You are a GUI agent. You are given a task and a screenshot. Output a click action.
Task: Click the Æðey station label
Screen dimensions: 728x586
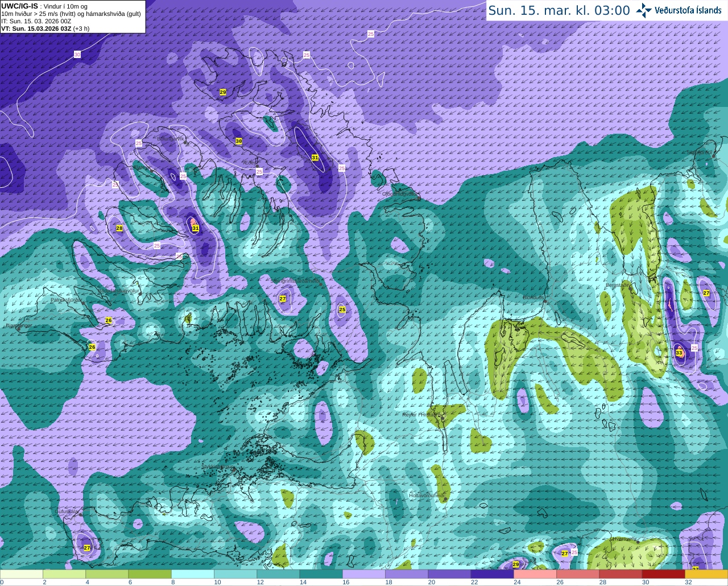pyautogui.click(x=250, y=163)
